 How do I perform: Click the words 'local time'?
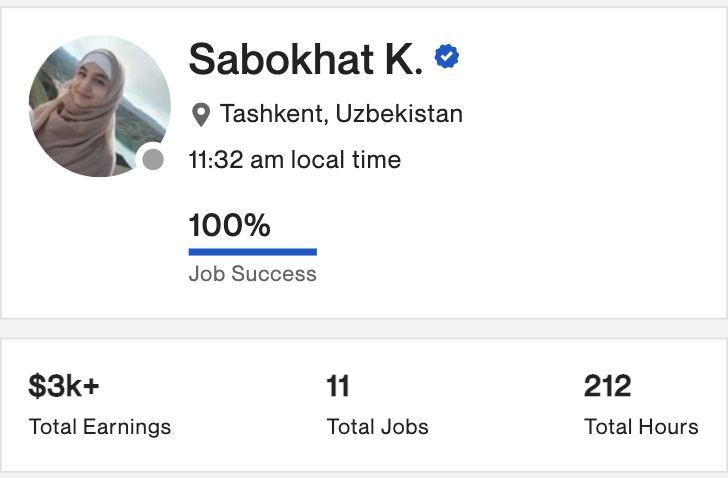pyautogui.click(x=346, y=160)
